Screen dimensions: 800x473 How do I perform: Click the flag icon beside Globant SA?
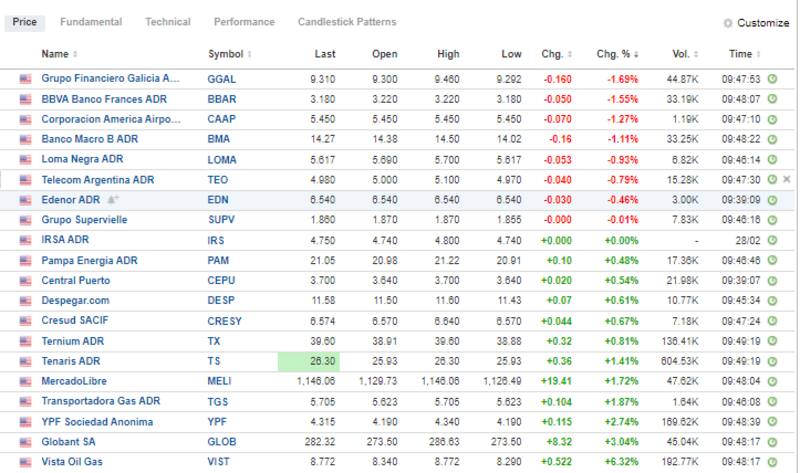[25, 442]
